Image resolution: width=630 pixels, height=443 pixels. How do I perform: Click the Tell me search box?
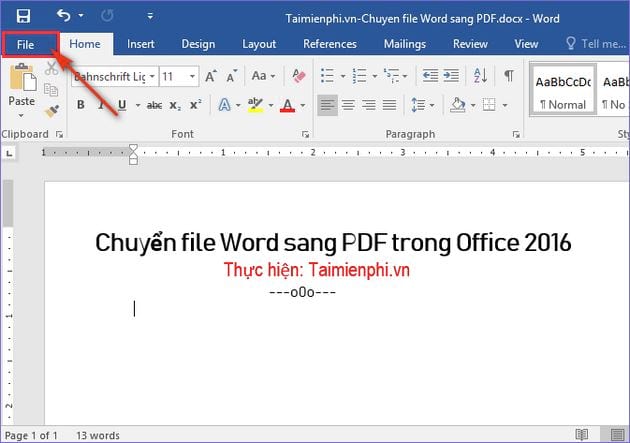(597, 43)
